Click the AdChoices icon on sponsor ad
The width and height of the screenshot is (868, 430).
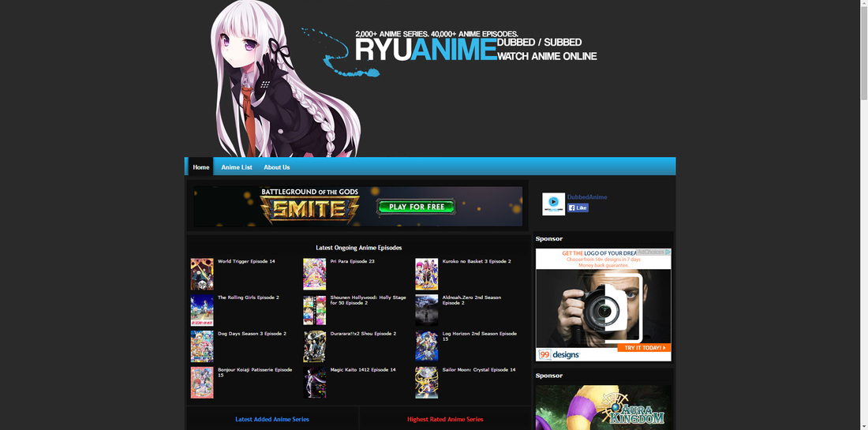pyautogui.click(x=668, y=252)
